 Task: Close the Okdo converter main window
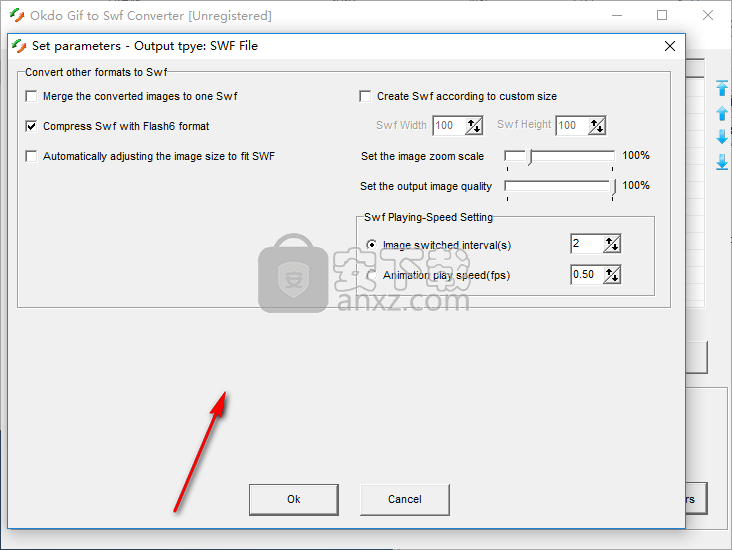tap(708, 15)
